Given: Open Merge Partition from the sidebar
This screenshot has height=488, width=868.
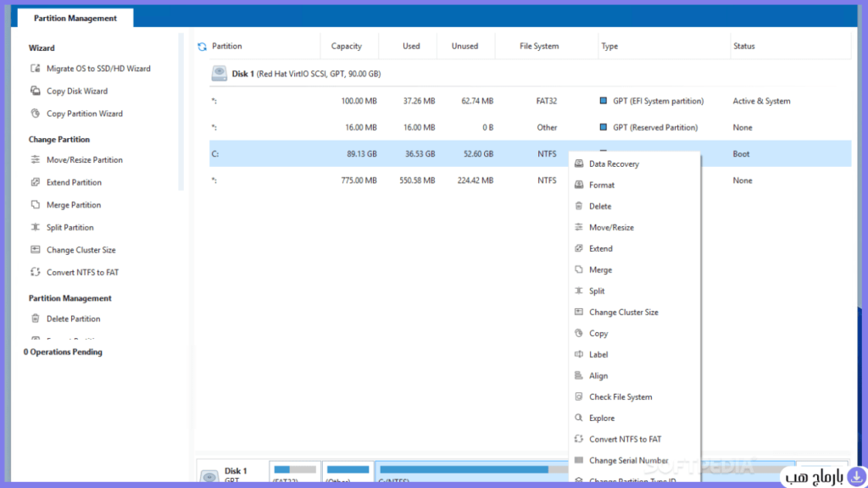Looking at the screenshot, I should (73, 205).
